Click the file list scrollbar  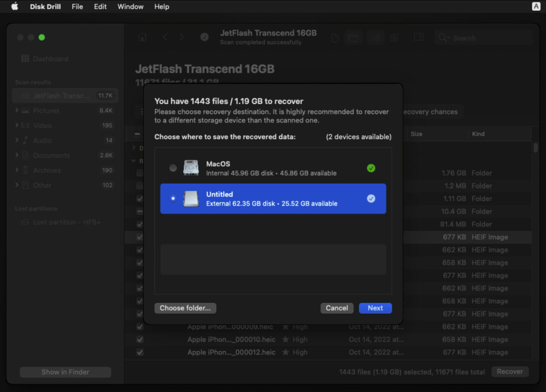(x=535, y=148)
